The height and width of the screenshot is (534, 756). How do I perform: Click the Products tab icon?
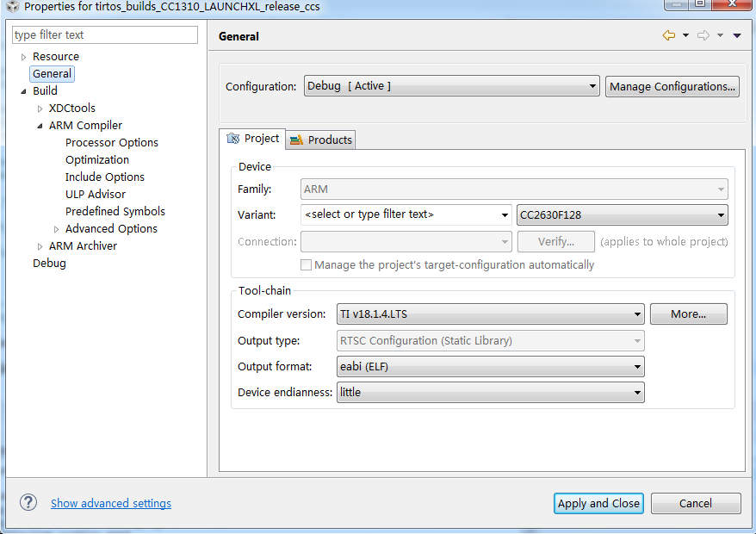(x=296, y=140)
